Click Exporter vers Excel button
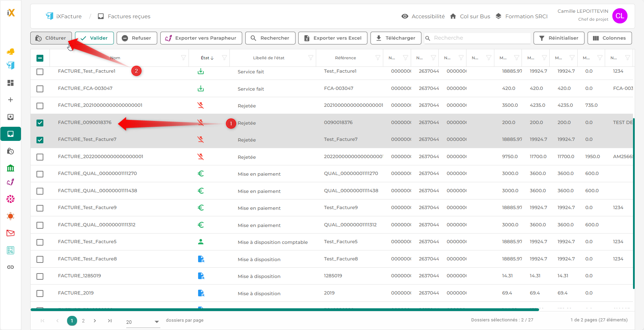The width and height of the screenshot is (644, 330). click(333, 38)
